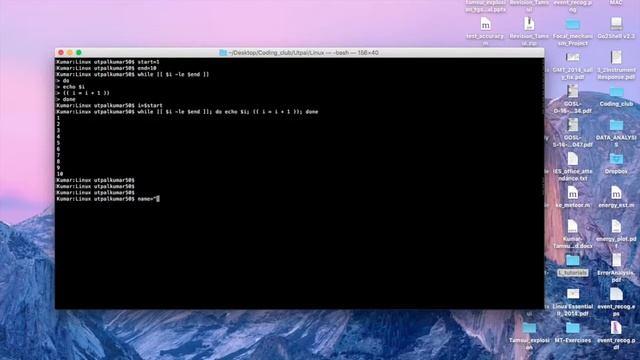Click the one-line while loop command
Image resolution: width=640 pixels, height=360 pixels.
[x=187, y=112]
